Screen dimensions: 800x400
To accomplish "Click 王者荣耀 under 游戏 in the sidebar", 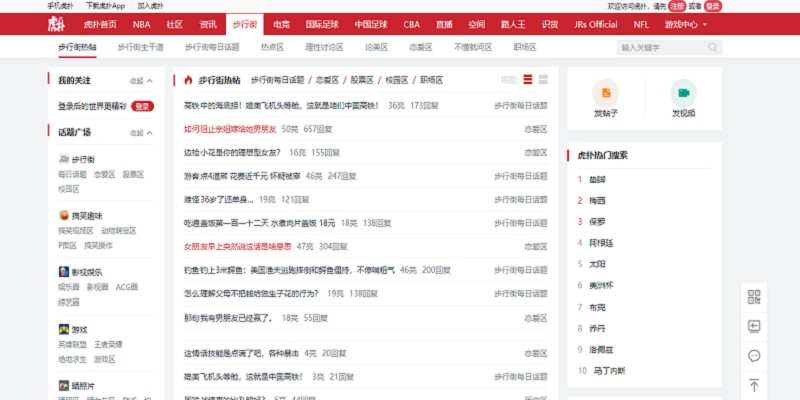I will point(108,344).
